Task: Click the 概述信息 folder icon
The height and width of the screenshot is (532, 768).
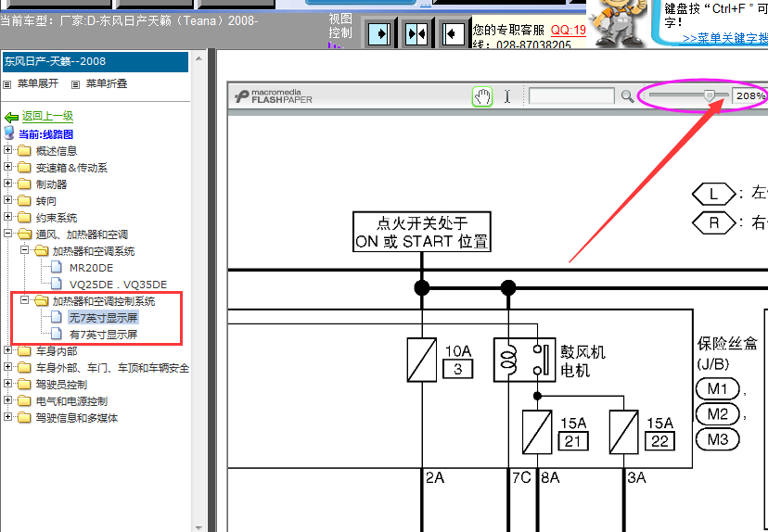Action: [x=24, y=150]
